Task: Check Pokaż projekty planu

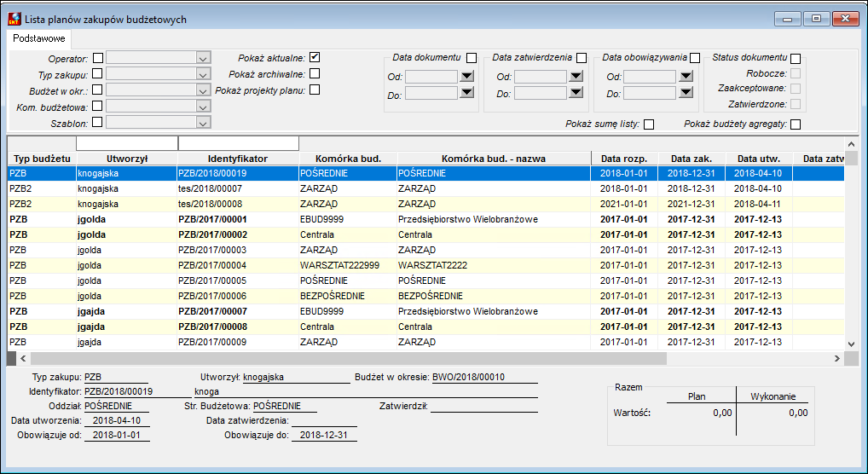Action: coord(315,90)
